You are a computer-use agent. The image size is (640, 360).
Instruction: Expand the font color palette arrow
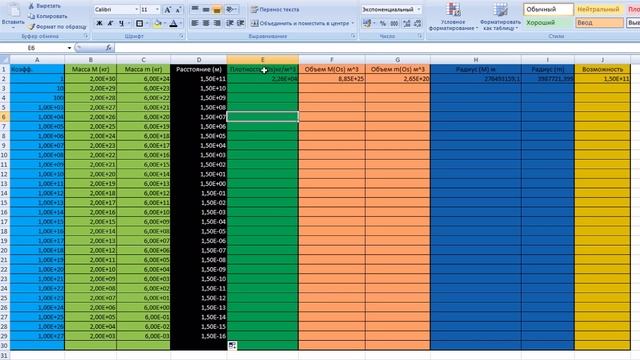click(181, 24)
